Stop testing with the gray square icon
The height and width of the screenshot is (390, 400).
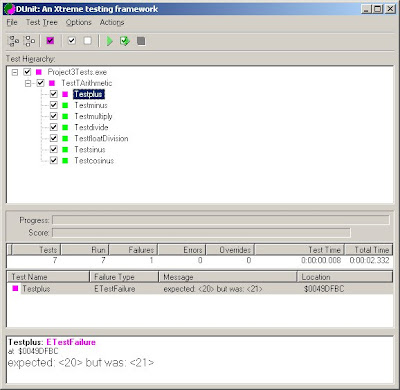click(141, 41)
